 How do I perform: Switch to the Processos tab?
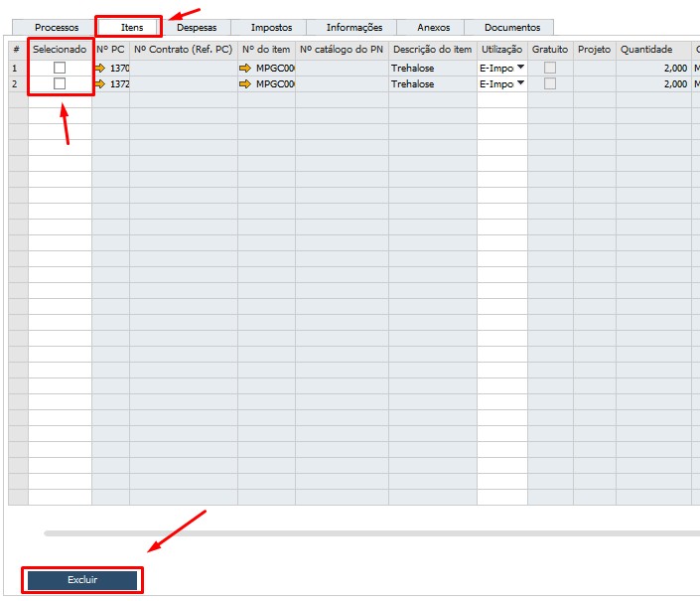[x=56, y=28]
